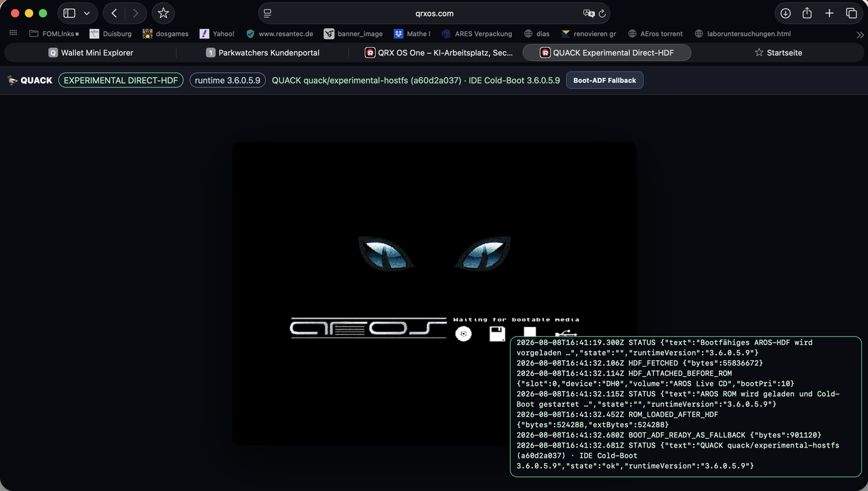The image size is (868, 491).
Task: Click the "AROS ROM wird geladen" log line
Action: pyautogui.click(x=678, y=399)
